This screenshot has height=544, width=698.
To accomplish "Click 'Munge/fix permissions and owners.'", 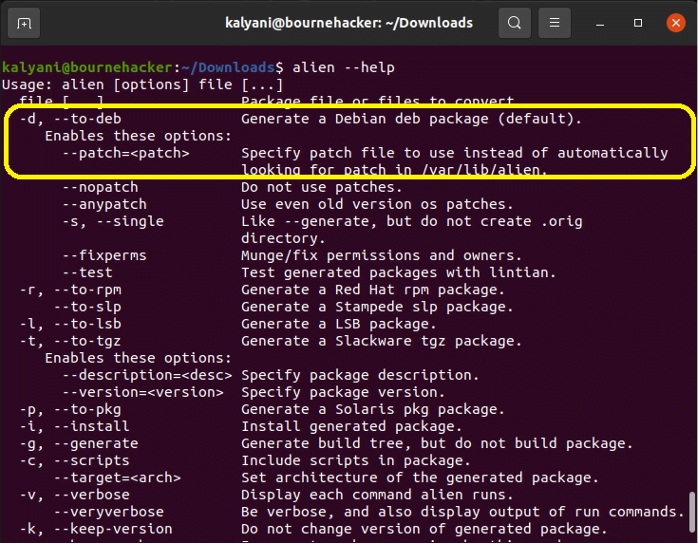I will pos(381,256).
